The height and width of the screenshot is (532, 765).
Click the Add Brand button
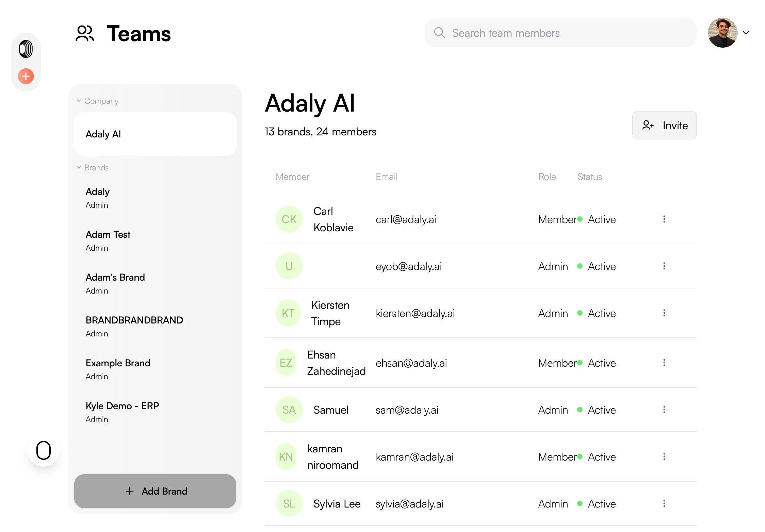155,491
